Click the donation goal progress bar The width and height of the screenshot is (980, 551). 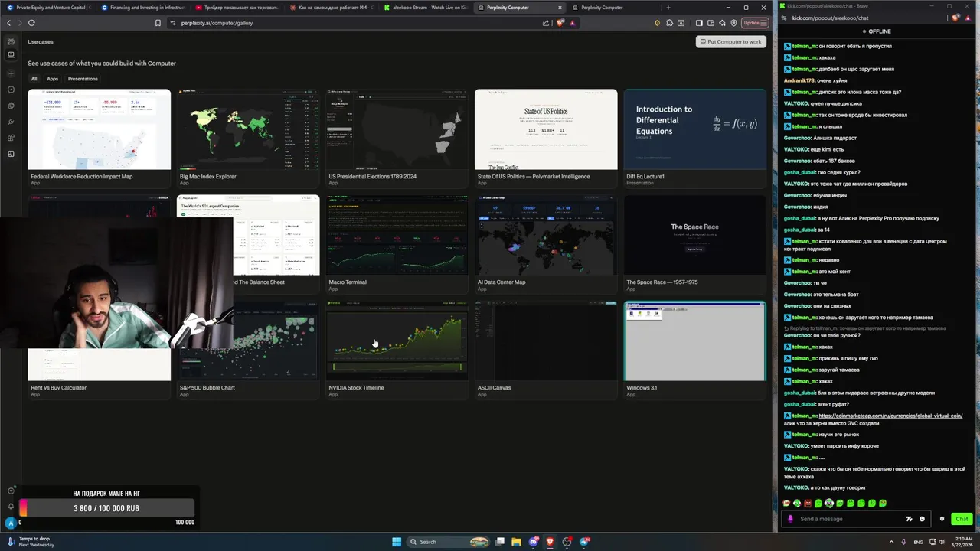click(106, 508)
